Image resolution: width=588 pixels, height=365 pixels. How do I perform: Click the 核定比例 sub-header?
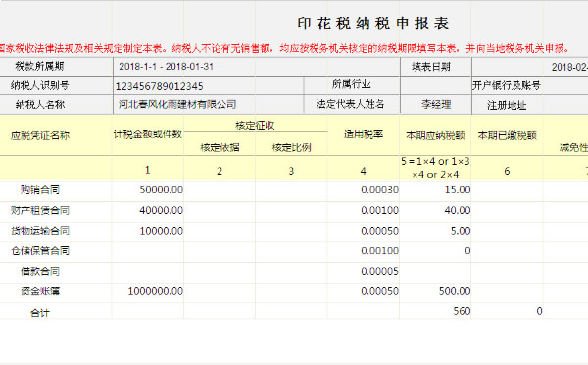tap(291, 147)
